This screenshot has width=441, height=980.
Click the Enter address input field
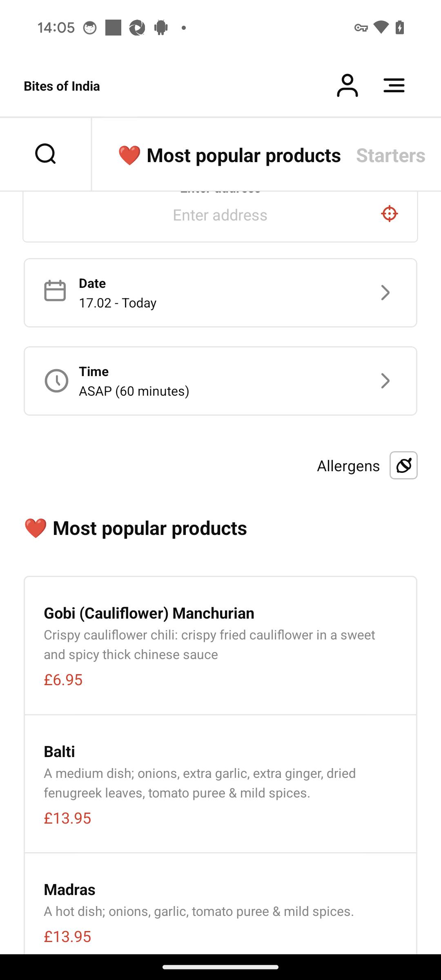point(220,215)
